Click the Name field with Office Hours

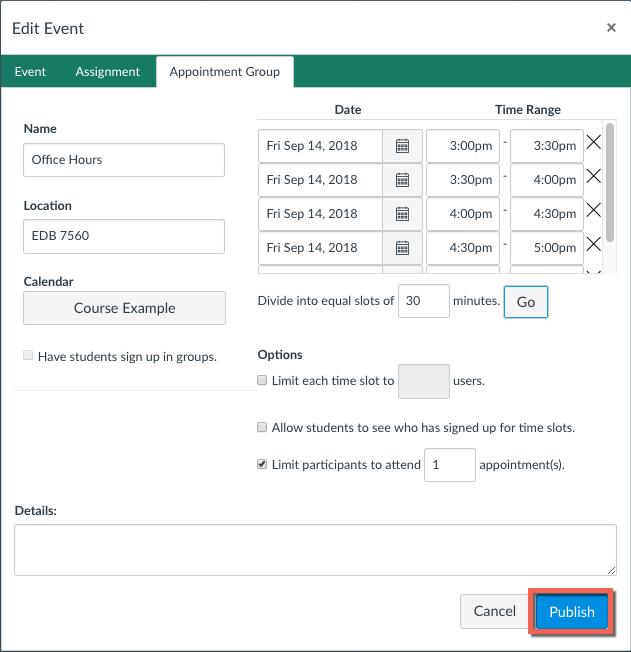pos(124,160)
